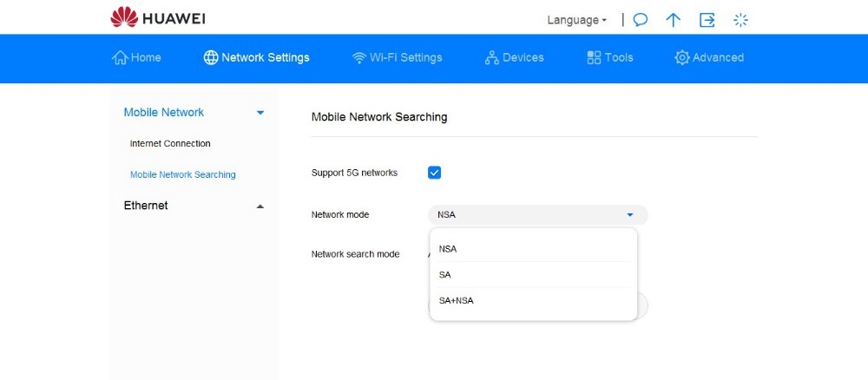The width and height of the screenshot is (868, 380).
Task: Open Internet Connection in sidebar
Action: [x=170, y=143]
